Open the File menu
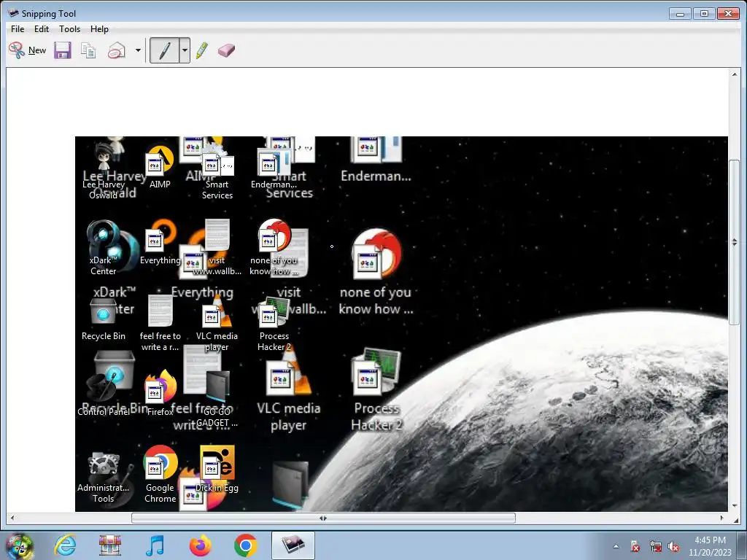Image resolution: width=747 pixels, height=560 pixels. [18, 29]
